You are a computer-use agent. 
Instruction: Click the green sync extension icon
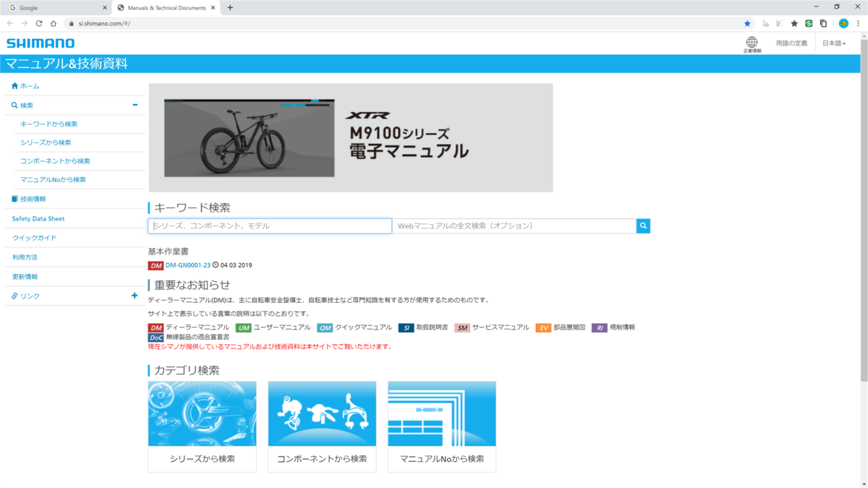point(809,23)
